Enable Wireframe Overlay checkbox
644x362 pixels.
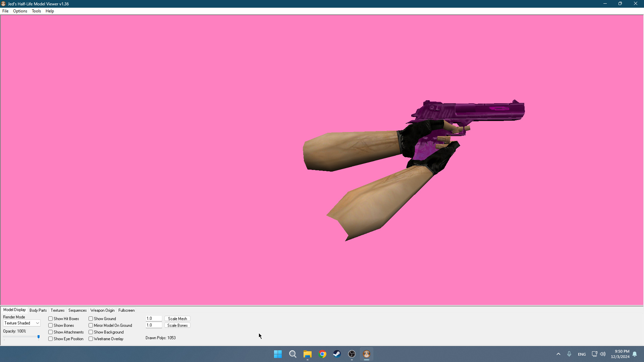coord(91,339)
